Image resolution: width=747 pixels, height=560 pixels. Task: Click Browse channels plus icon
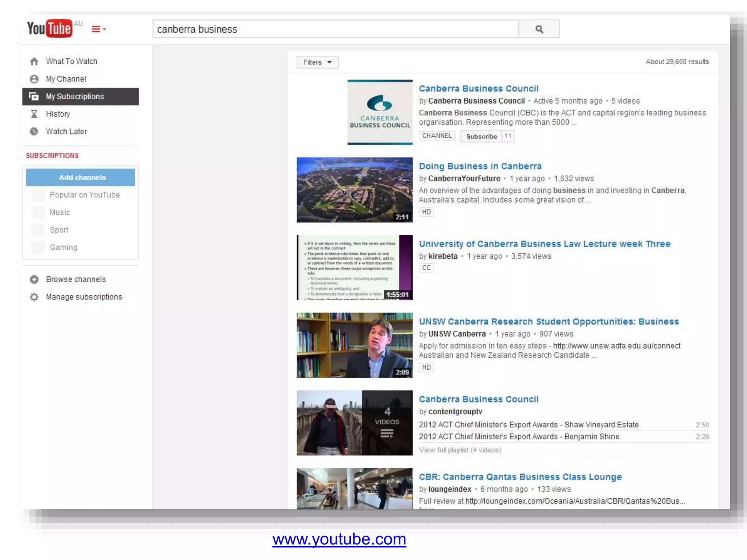coord(34,280)
